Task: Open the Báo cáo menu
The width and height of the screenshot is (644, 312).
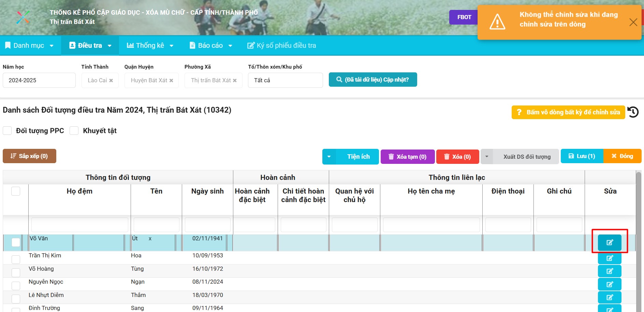Action: (x=210, y=45)
